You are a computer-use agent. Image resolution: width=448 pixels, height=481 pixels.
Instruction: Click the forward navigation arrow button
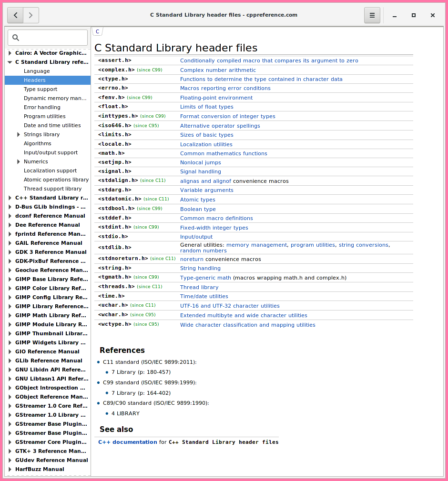(x=31, y=15)
